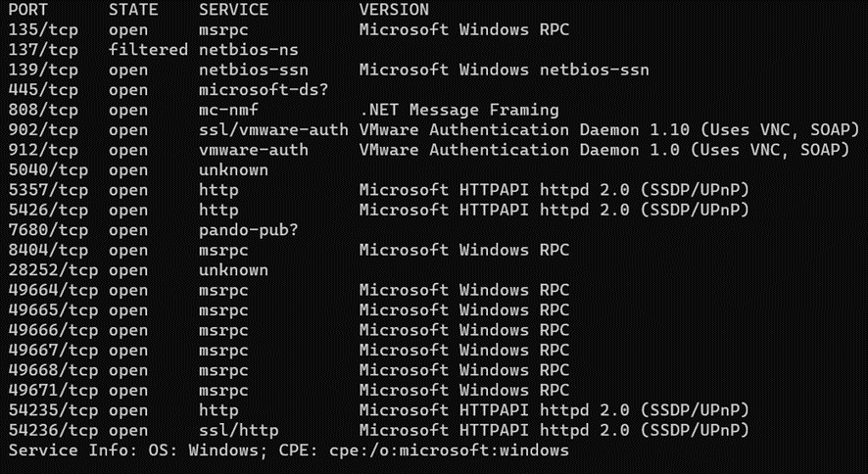Image resolution: width=868 pixels, height=474 pixels.
Task: Click the SERVICE column header
Action: point(233,10)
